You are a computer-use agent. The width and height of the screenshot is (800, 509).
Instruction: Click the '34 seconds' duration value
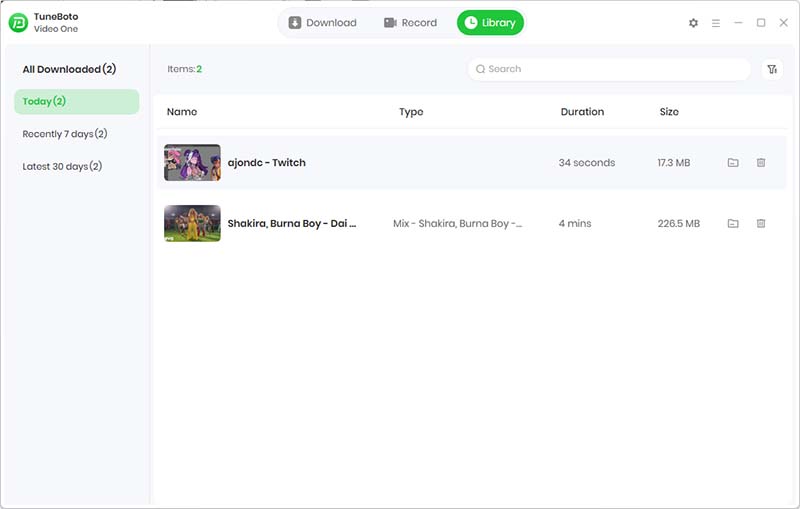(x=587, y=163)
